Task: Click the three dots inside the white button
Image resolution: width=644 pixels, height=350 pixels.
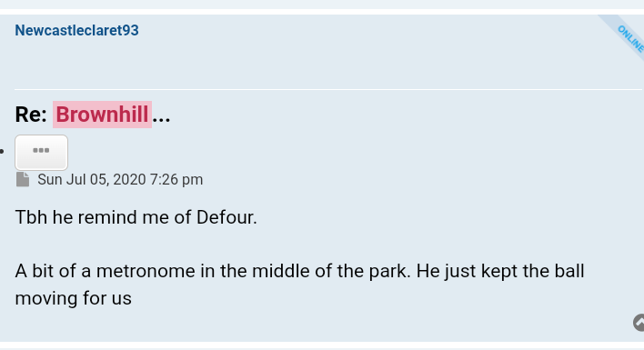Action: 41,150
